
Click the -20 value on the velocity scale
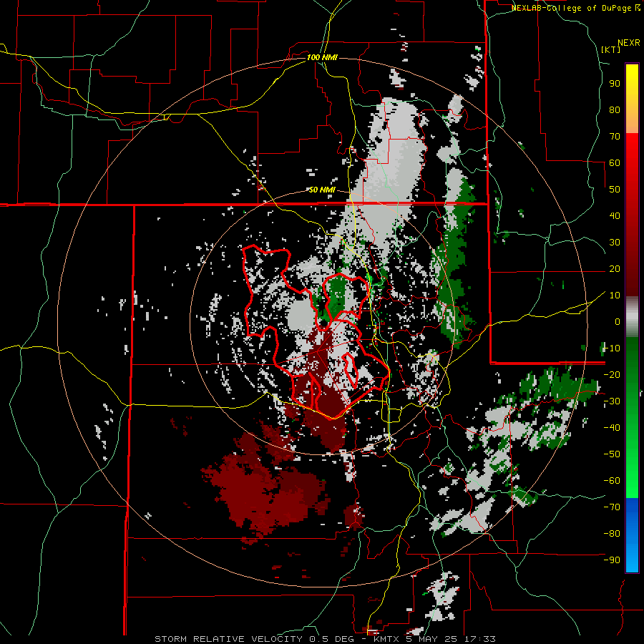click(x=612, y=374)
